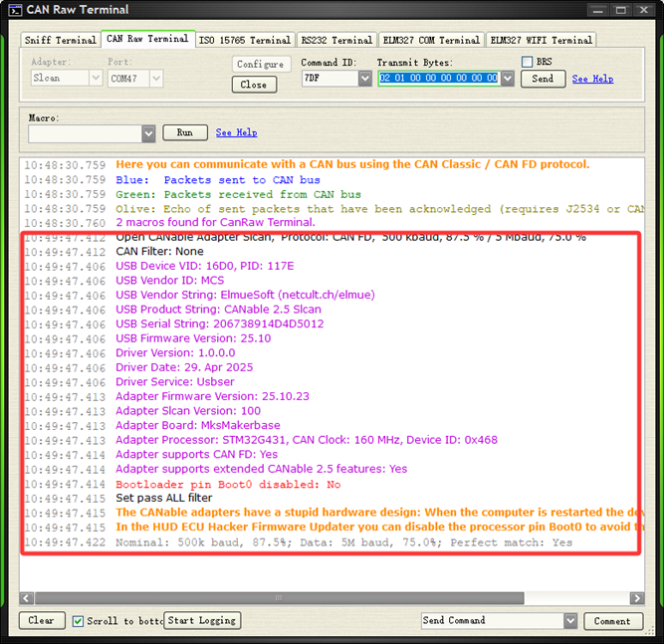
Task: Switch to the Sniff Terminal tab
Action: pyautogui.click(x=60, y=40)
